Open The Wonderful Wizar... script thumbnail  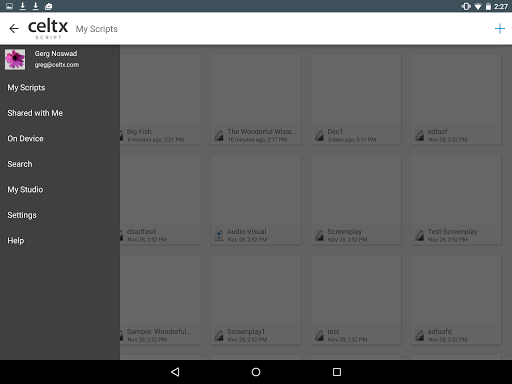click(x=256, y=100)
